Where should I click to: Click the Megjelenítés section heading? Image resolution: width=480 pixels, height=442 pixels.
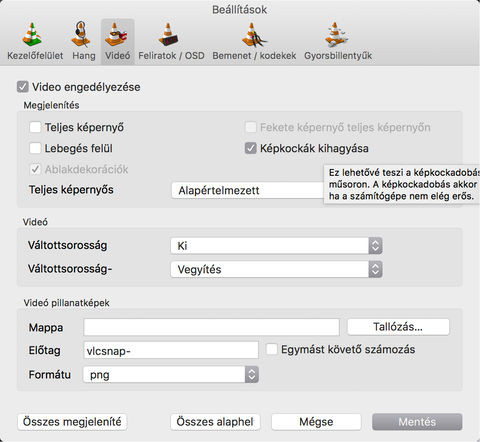click(51, 105)
